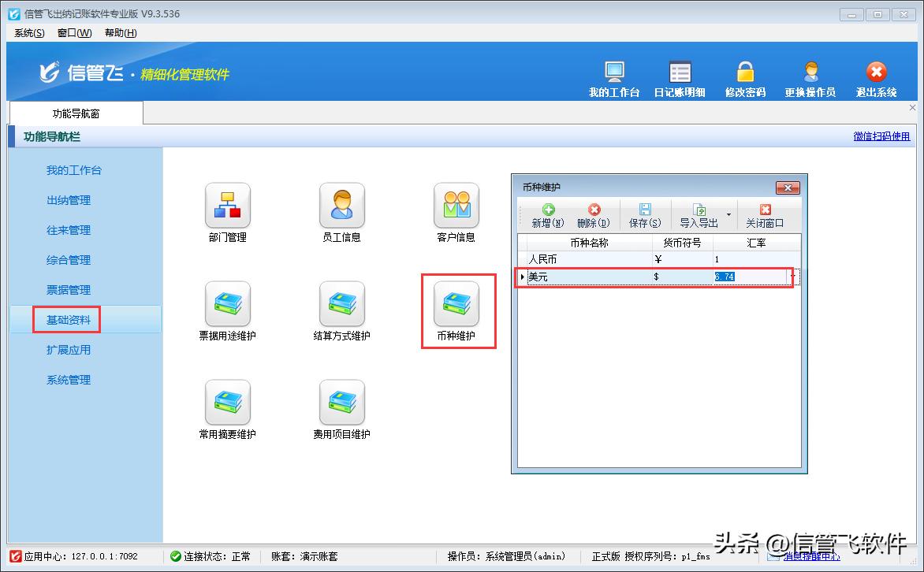Select 综合管理 in sidebar
The image size is (924, 572).
click(x=69, y=260)
